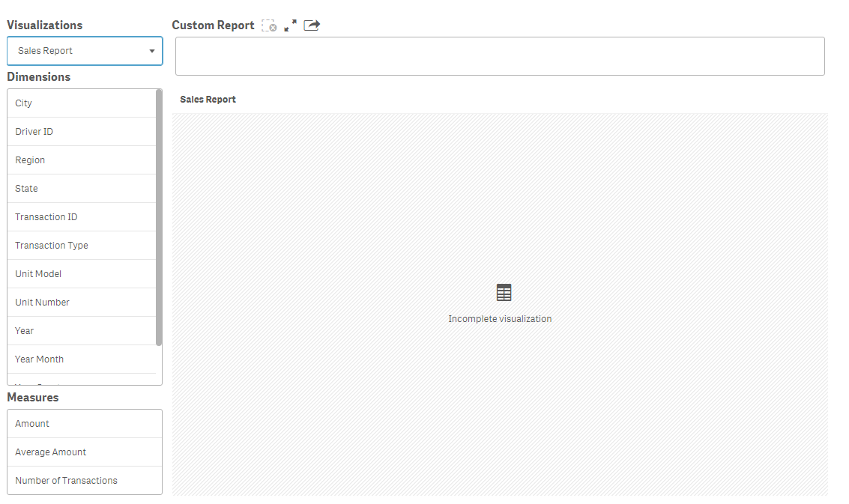This screenshot has height=504, width=849.
Task: Click the export report icon
Action: coord(311,25)
